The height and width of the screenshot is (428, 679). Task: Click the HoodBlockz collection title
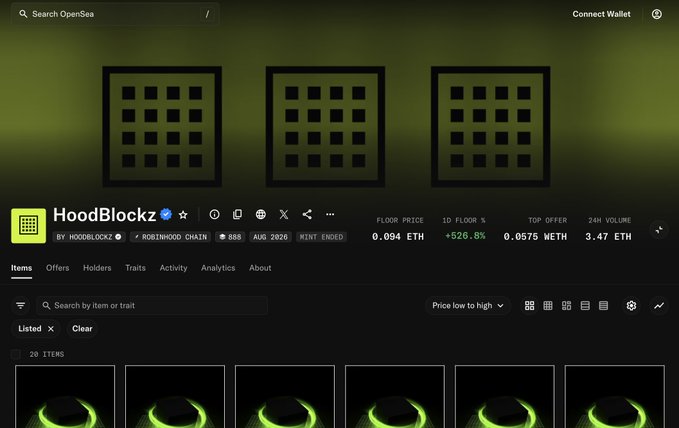(x=104, y=215)
